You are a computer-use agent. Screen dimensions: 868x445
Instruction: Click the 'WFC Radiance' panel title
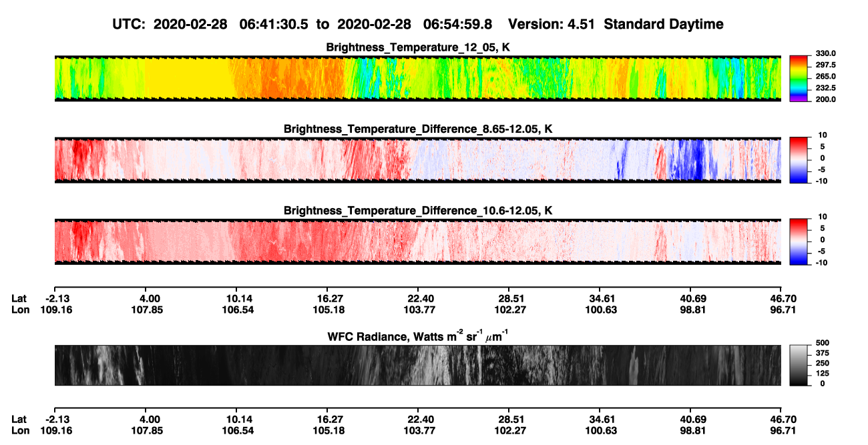point(417,336)
